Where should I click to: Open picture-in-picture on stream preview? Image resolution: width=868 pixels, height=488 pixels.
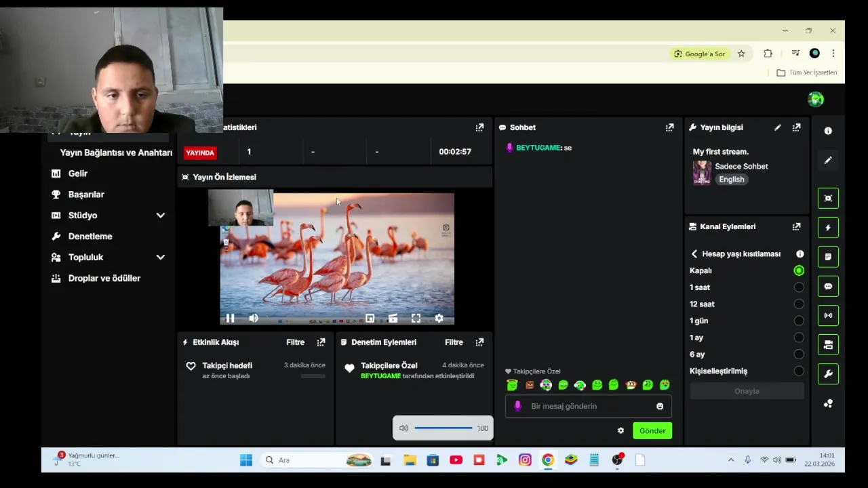(370, 318)
